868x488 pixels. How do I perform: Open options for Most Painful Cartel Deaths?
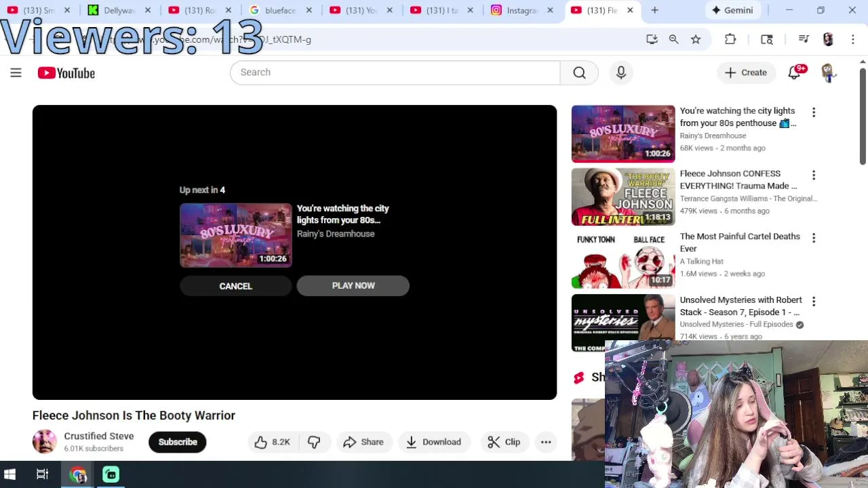pos(814,239)
